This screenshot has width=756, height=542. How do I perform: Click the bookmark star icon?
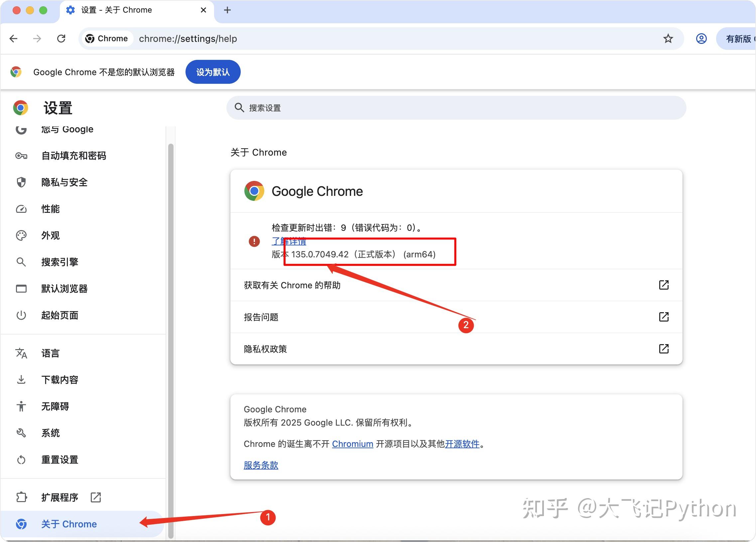[x=668, y=39]
